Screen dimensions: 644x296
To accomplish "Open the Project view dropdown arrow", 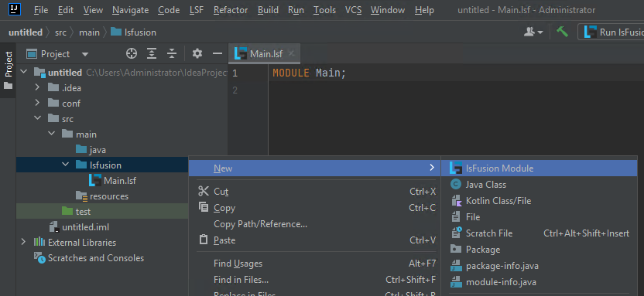I will [x=85, y=54].
